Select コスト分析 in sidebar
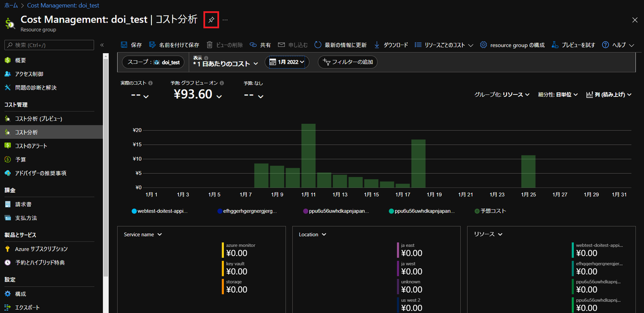644x313 pixels. pos(53,132)
